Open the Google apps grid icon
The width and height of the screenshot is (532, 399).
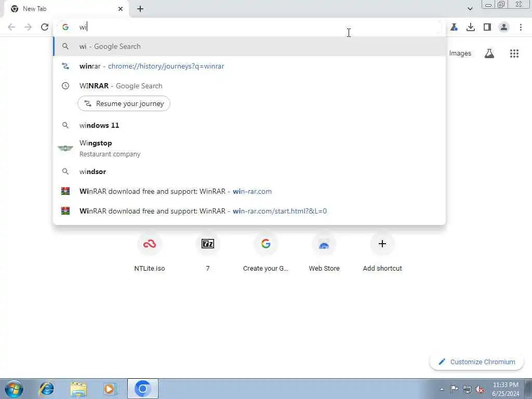(x=514, y=54)
